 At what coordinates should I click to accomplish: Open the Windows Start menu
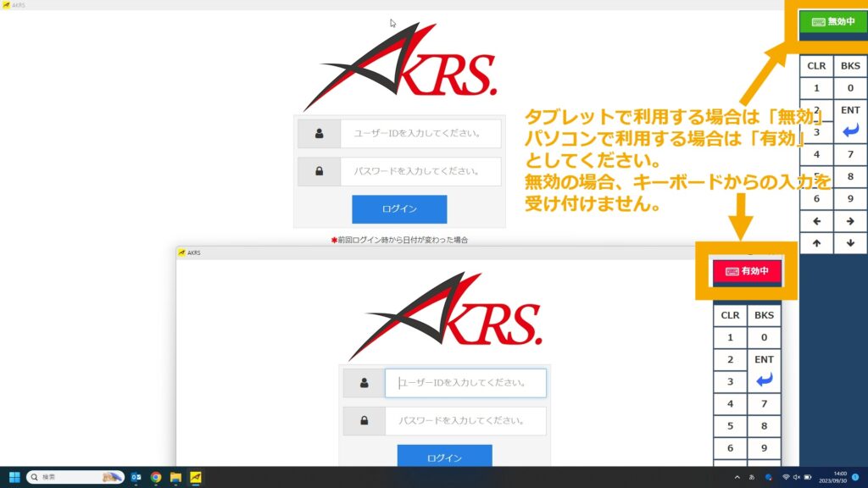[14, 478]
